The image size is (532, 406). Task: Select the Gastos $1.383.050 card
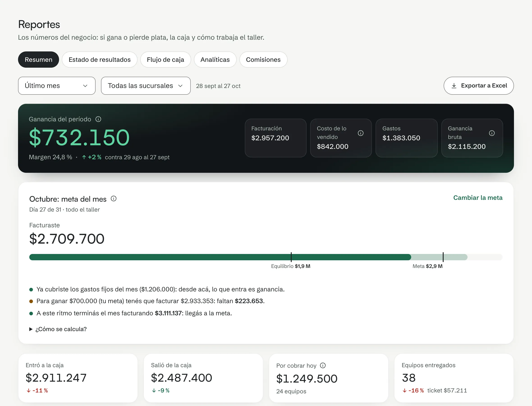pos(406,138)
